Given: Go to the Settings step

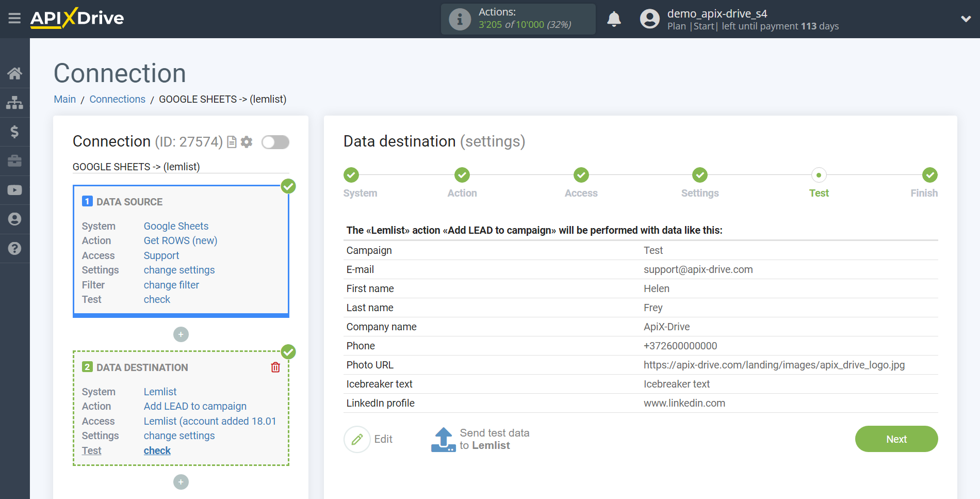Looking at the screenshot, I should coord(700,175).
